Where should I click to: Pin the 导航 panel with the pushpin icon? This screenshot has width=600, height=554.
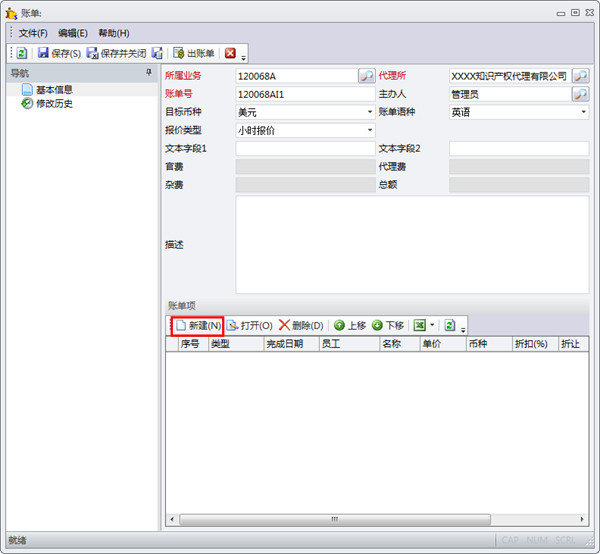click(x=149, y=72)
